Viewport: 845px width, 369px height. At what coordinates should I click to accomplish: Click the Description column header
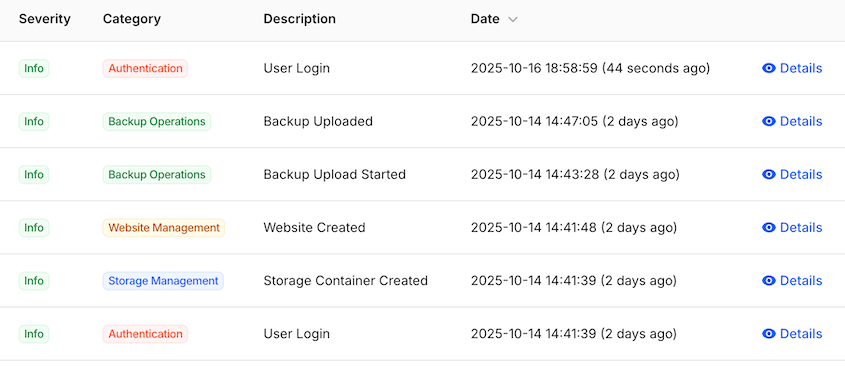pyautogui.click(x=300, y=19)
